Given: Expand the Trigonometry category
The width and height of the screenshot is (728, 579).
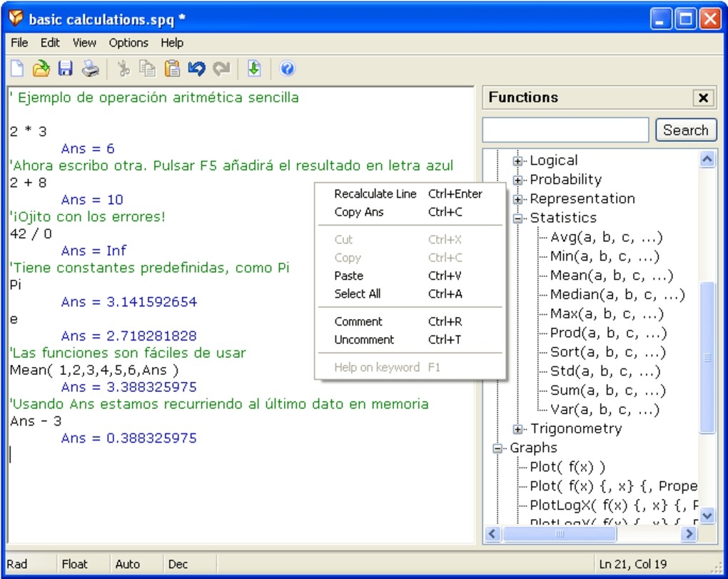Looking at the screenshot, I should [517, 429].
